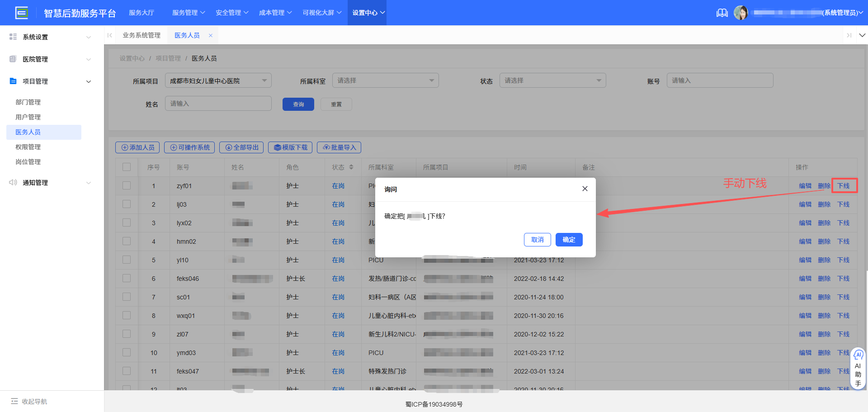868x412 pixels.
Task: Check the checkbox for row zyf01
Action: [x=127, y=186]
